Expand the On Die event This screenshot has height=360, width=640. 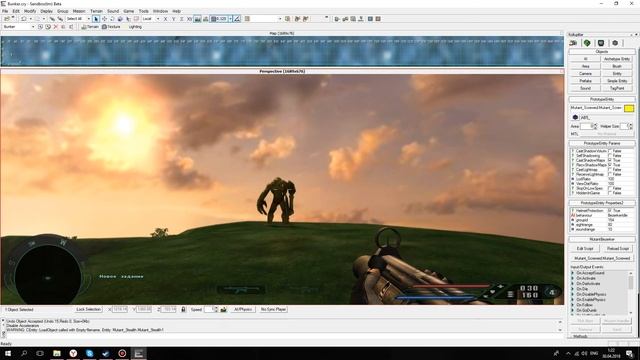(x=573, y=289)
